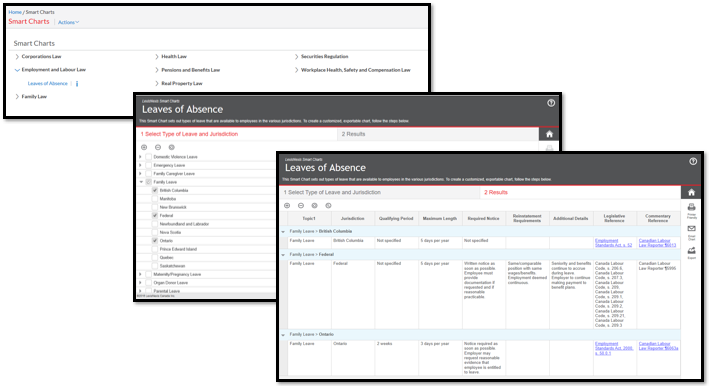This screenshot has width=711, height=386.
Task: Click the Export icon in the front window sidebar
Action: (x=691, y=250)
